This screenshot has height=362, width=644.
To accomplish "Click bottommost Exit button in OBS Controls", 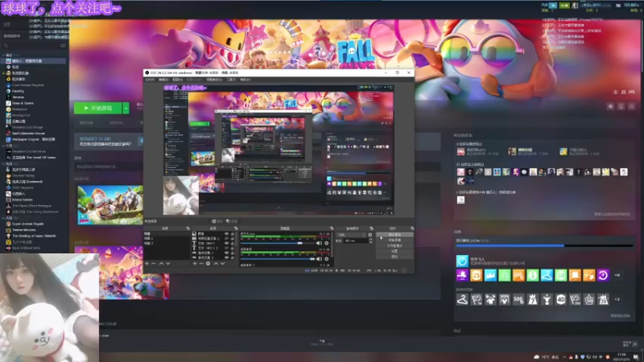I will pyautogui.click(x=394, y=257).
